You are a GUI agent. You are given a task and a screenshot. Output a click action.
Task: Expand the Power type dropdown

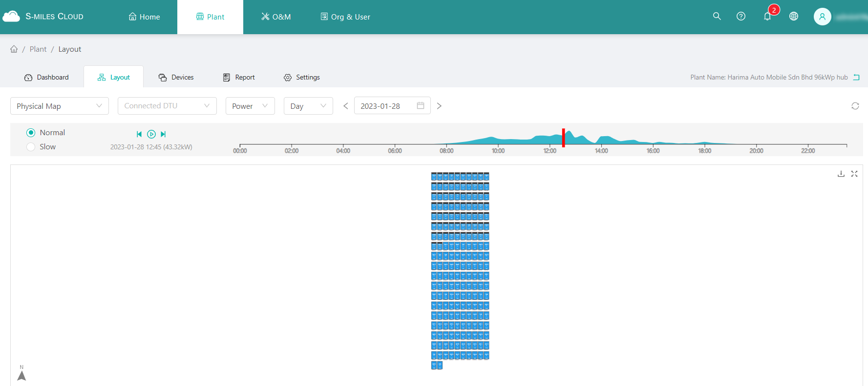250,106
